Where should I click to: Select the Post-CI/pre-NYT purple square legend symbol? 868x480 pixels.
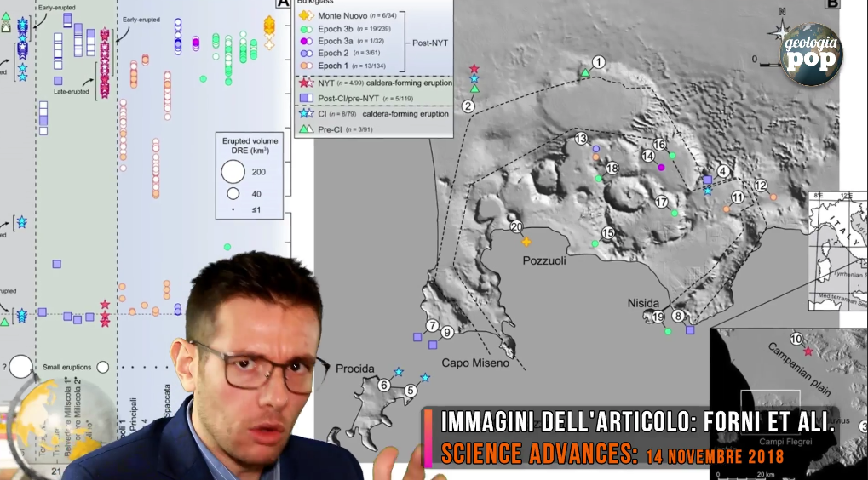[x=304, y=98]
